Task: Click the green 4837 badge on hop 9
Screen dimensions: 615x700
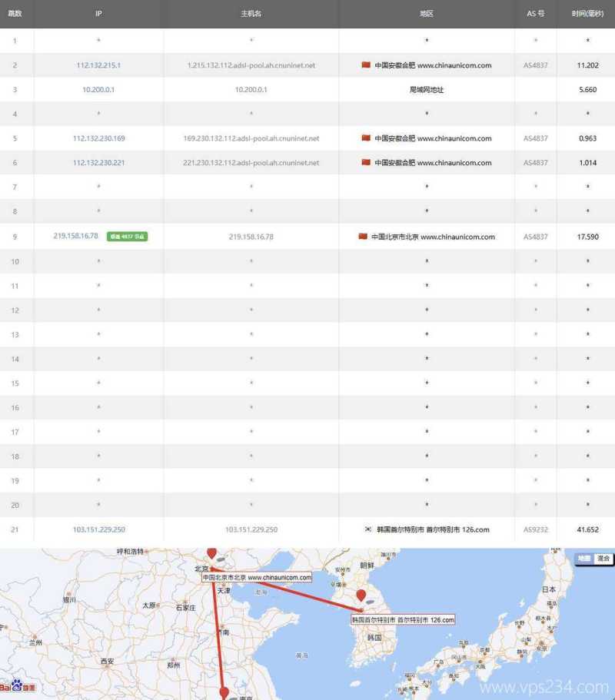Action: point(127,237)
